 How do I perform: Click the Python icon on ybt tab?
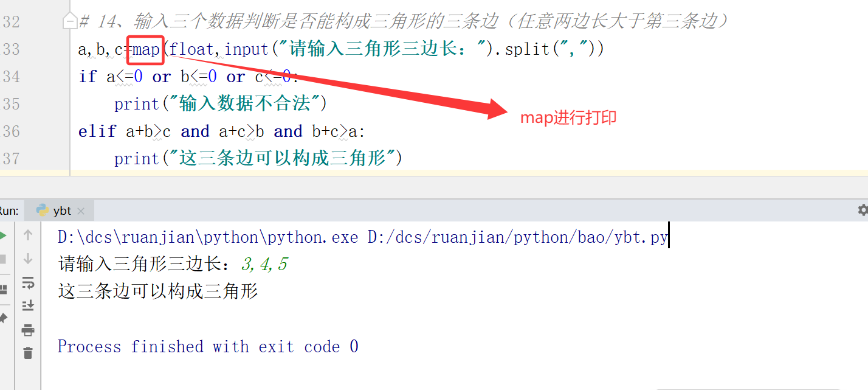43,211
